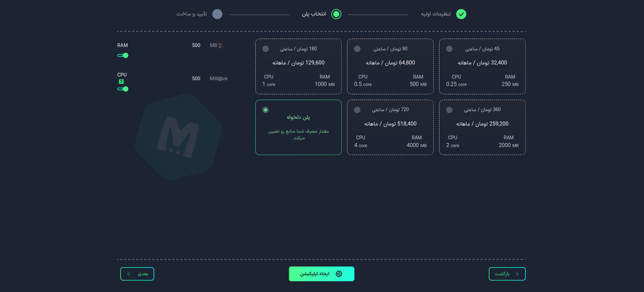
Task: Click the 0.5 core CPU value
Action: pyautogui.click(x=363, y=84)
